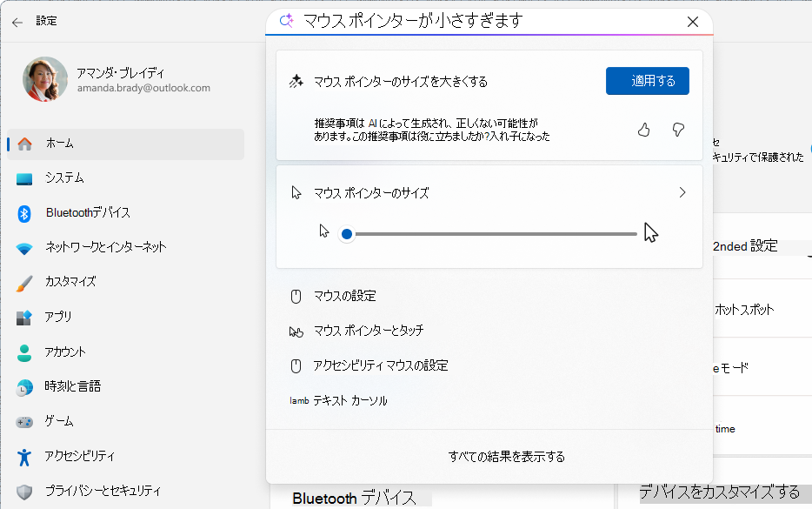The width and height of the screenshot is (812, 509).
Task: Click the AI search sparkle icon
Action: 286,21
